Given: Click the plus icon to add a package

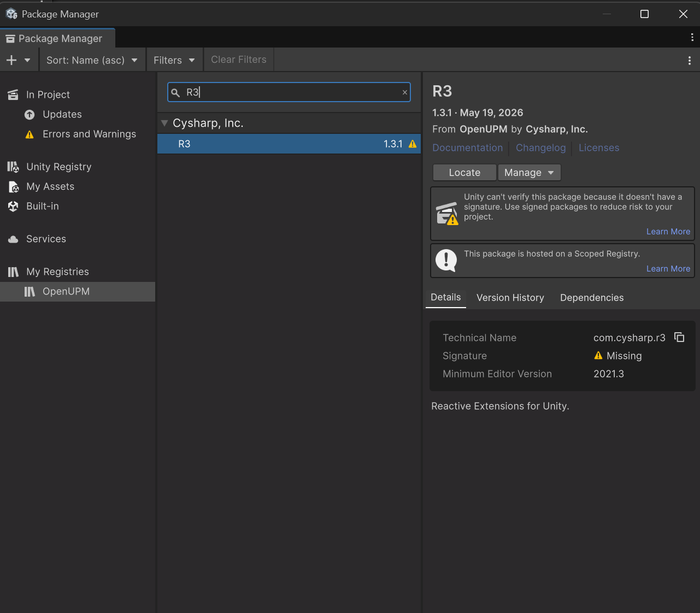Looking at the screenshot, I should point(11,60).
